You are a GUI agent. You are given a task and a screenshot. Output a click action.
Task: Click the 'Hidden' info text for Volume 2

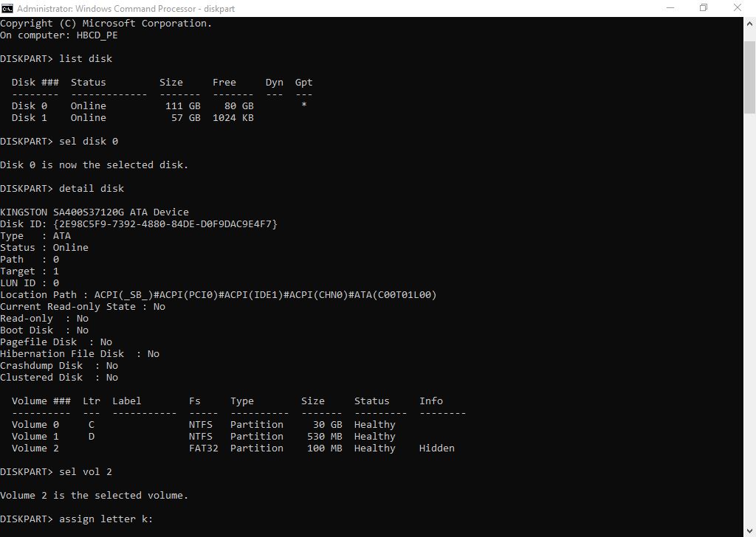click(436, 448)
